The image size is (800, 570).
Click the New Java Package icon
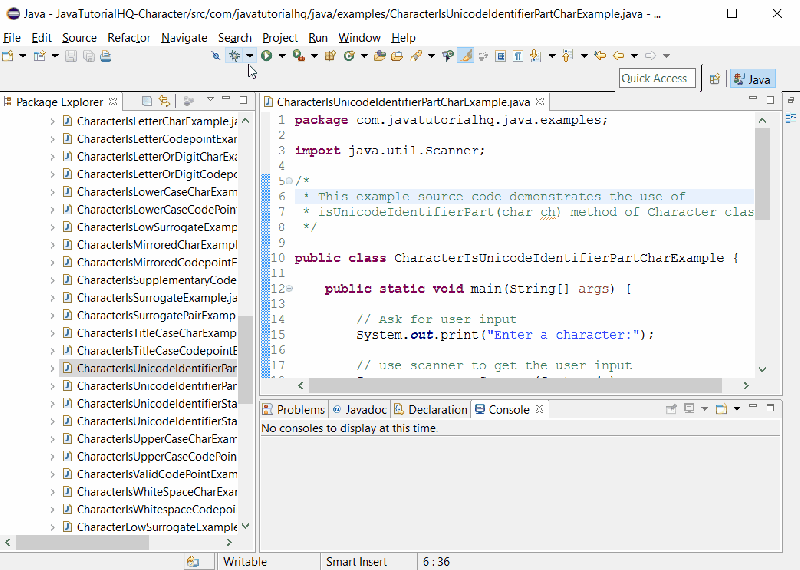[x=330, y=56]
